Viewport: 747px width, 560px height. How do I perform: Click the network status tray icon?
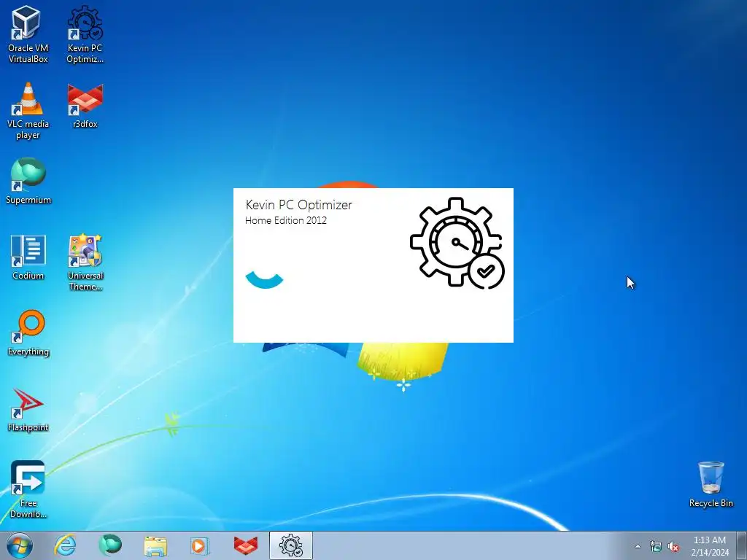click(656, 546)
